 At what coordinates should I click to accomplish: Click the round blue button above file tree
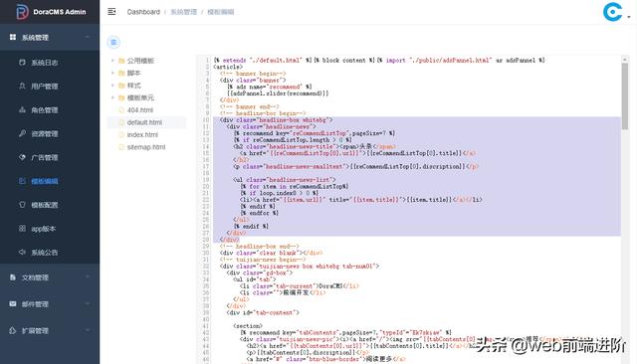coord(113,42)
